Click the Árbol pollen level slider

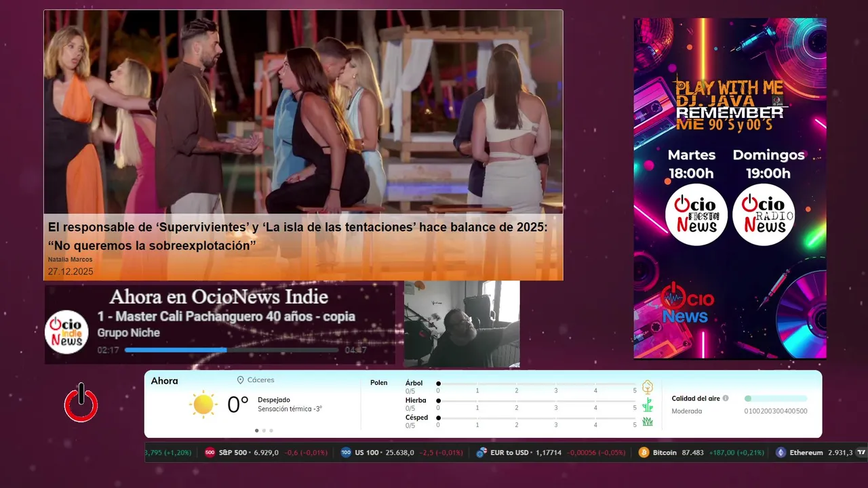click(536, 384)
